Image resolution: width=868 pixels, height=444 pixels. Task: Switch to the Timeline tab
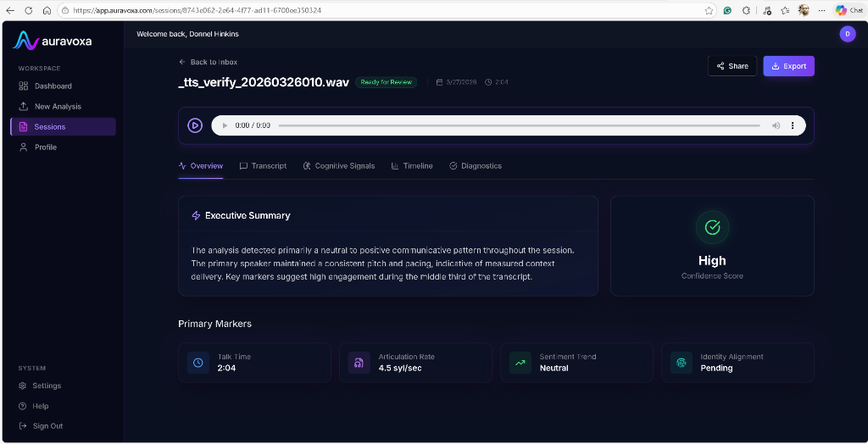point(412,165)
